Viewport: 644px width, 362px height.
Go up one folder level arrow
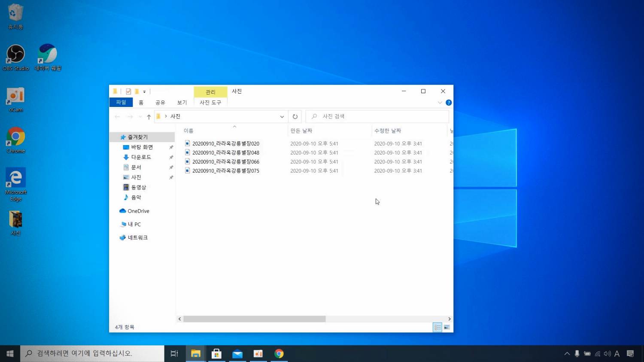point(149,117)
